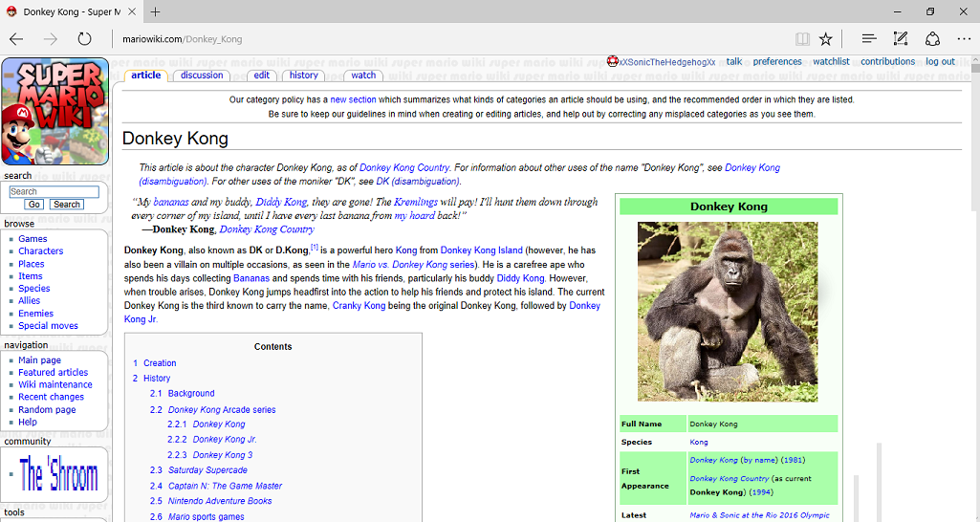The height and width of the screenshot is (522, 980).
Task: Switch to the discussion tab
Action: click(202, 76)
